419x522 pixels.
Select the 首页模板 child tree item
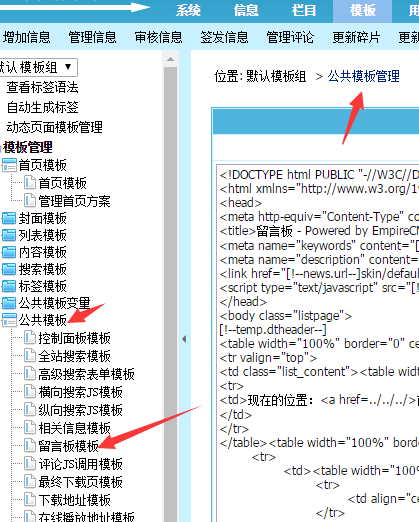(62, 183)
